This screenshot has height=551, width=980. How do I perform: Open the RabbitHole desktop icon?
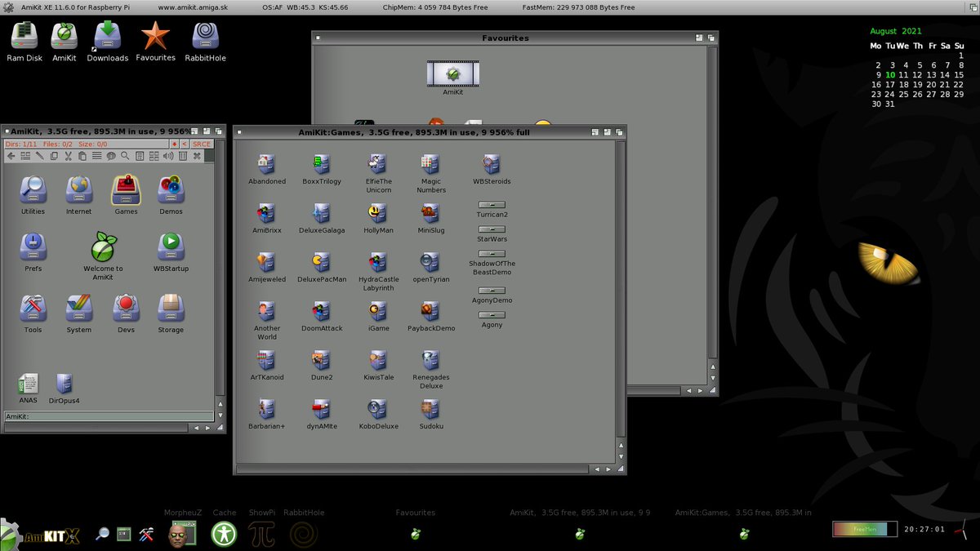click(x=205, y=42)
